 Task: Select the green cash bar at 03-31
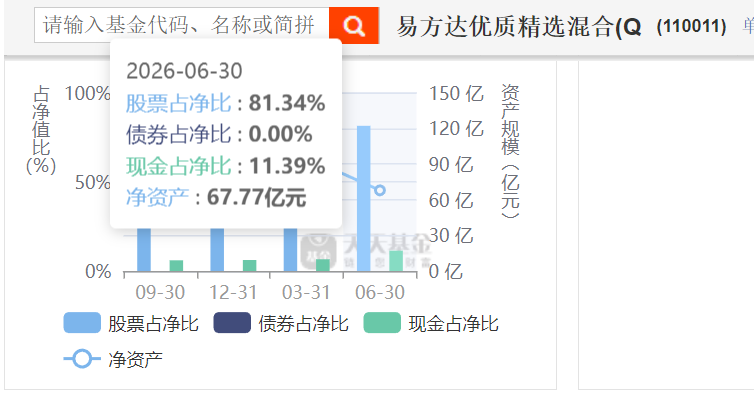[x=323, y=266]
